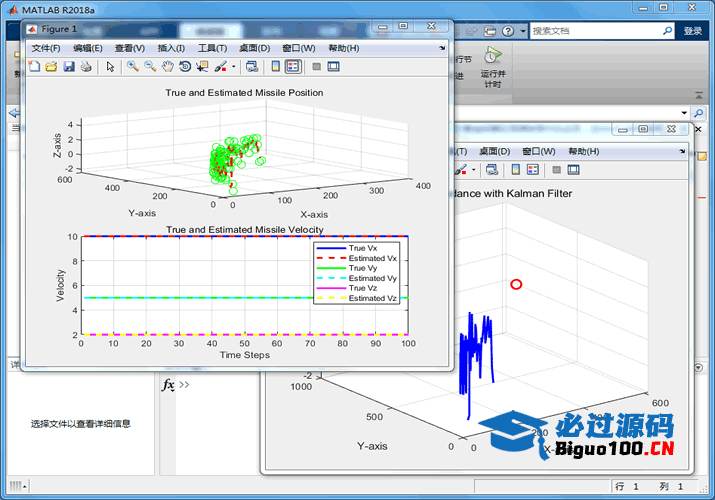The height and width of the screenshot is (500, 715).
Task: Dock Figure 1 using the arrow icon
Action: 442,48
